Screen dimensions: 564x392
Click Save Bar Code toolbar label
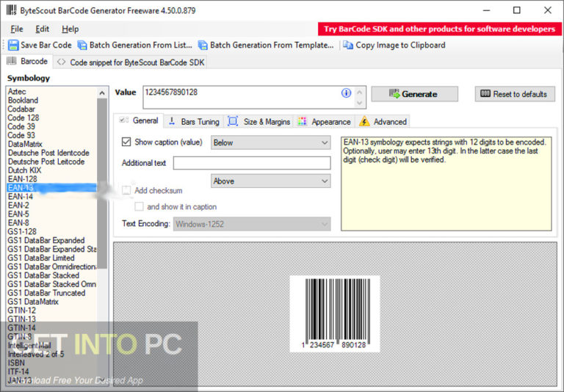46,45
